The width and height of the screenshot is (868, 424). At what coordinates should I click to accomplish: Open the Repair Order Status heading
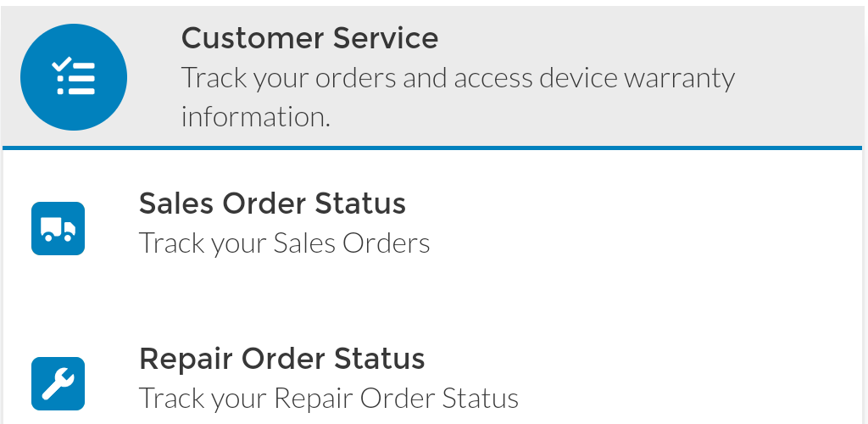click(281, 358)
